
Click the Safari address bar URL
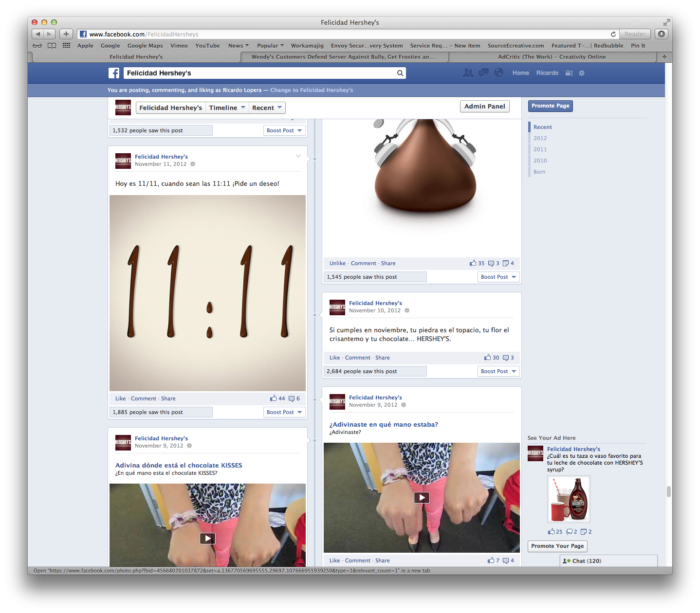(144, 35)
